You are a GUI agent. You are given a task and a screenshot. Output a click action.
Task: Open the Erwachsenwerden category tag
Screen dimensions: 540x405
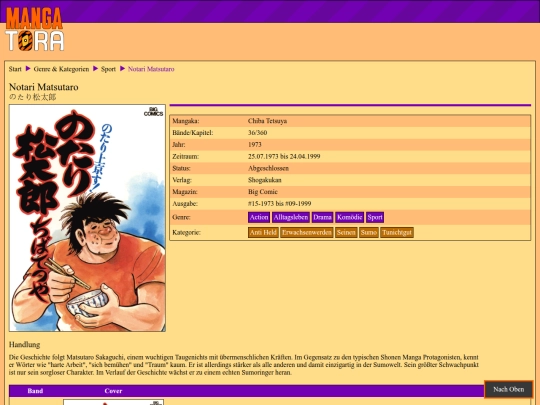307,232
